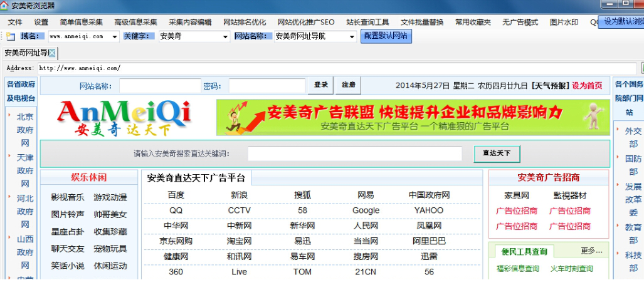Screen dimensions: 644x290
Task: Open the 搜房网 link
Action: 366,257
